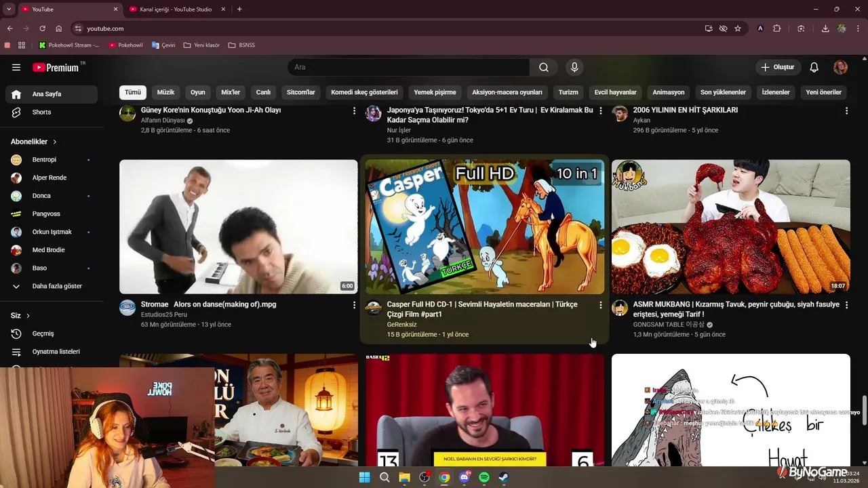Bookmark this page with star icon
The width and height of the screenshot is (868, 488).
tap(738, 28)
